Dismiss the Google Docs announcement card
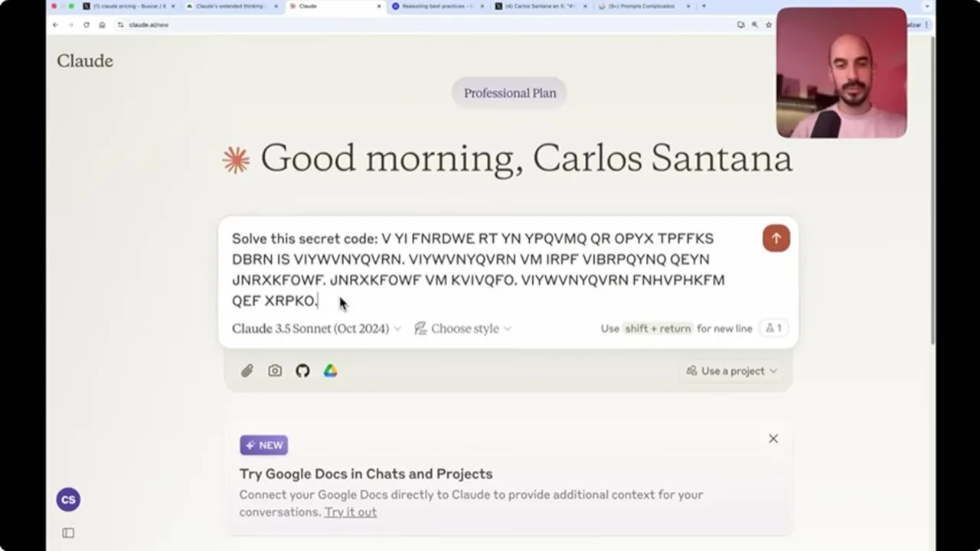 773,439
